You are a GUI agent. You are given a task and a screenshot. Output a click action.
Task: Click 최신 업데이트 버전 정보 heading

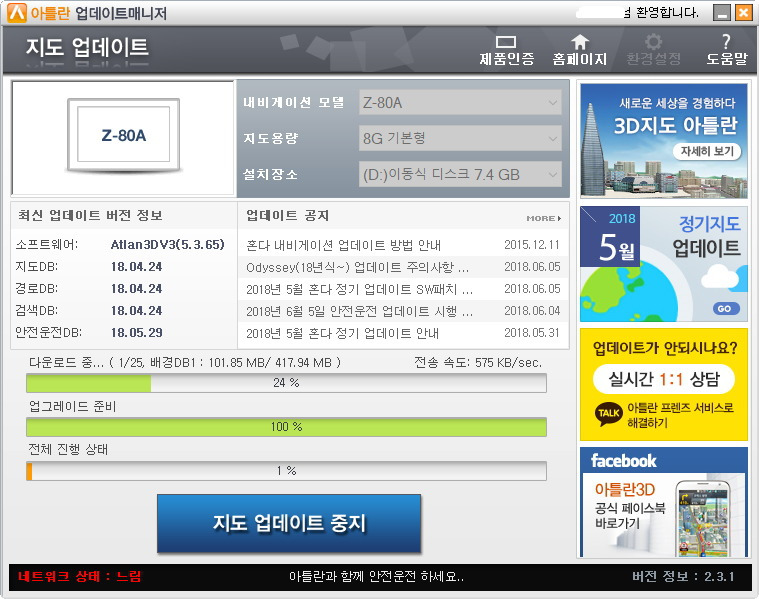click(x=90, y=215)
